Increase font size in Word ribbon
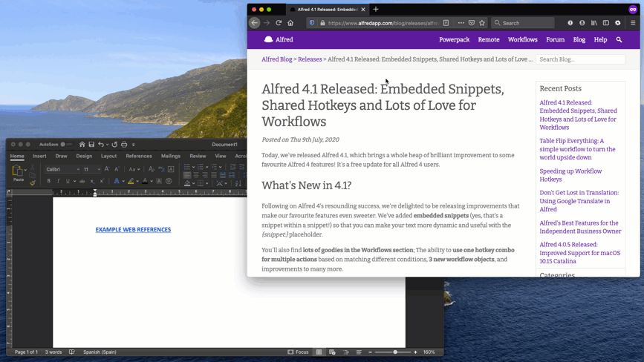Screen dimensions: 644x362 coord(107,169)
